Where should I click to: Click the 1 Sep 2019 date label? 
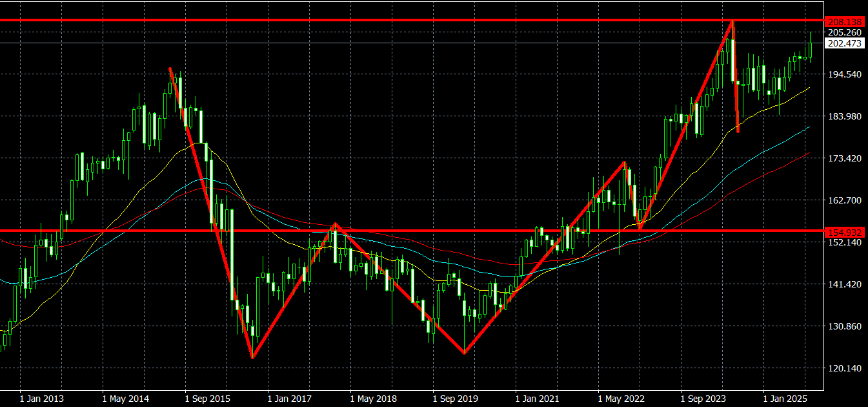click(456, 399)
